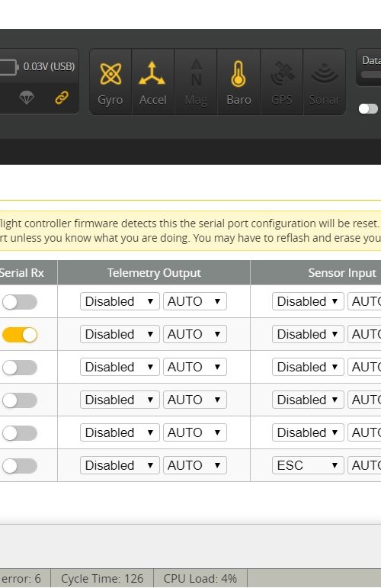Enable Serial Rx on the fifth port row
381x588 pixels.
[x=20, y=433]
